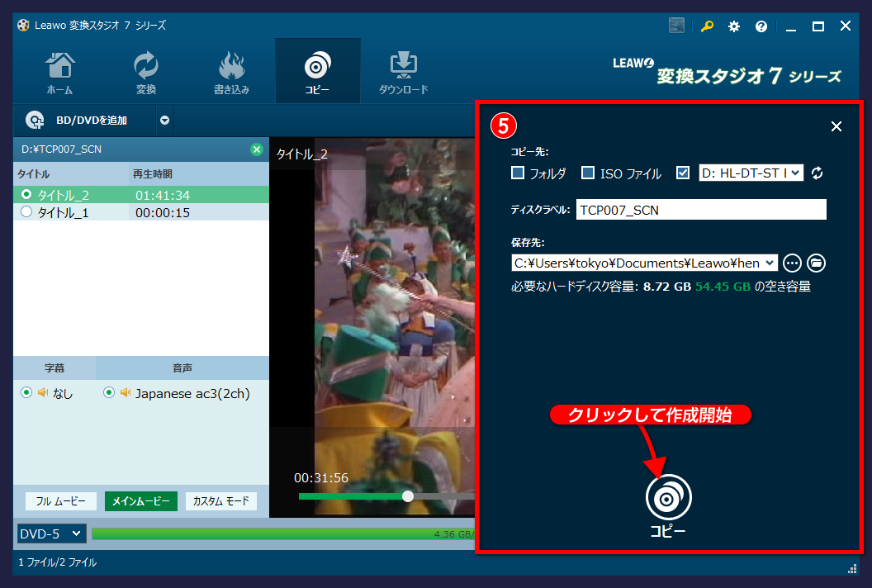Viewport: 872px width, 588px height.
Task: Open the 書き込み burn tab
Action: 231,73
